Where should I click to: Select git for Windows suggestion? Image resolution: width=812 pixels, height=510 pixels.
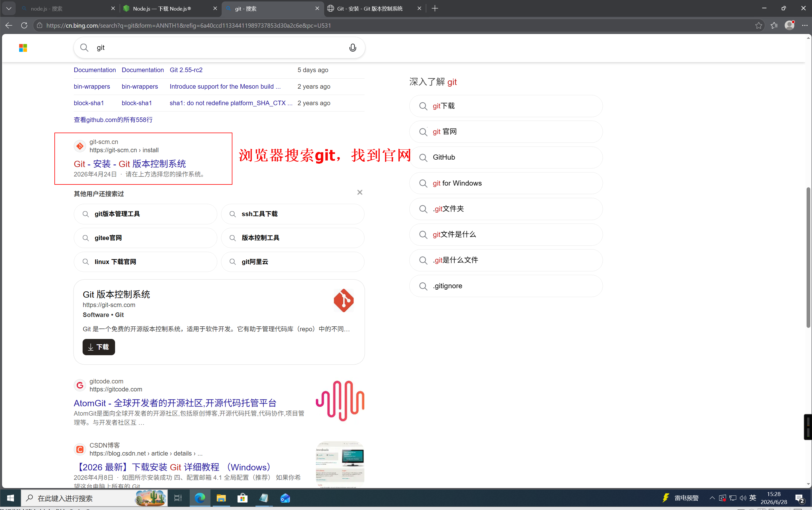click(x=506, y=183)
